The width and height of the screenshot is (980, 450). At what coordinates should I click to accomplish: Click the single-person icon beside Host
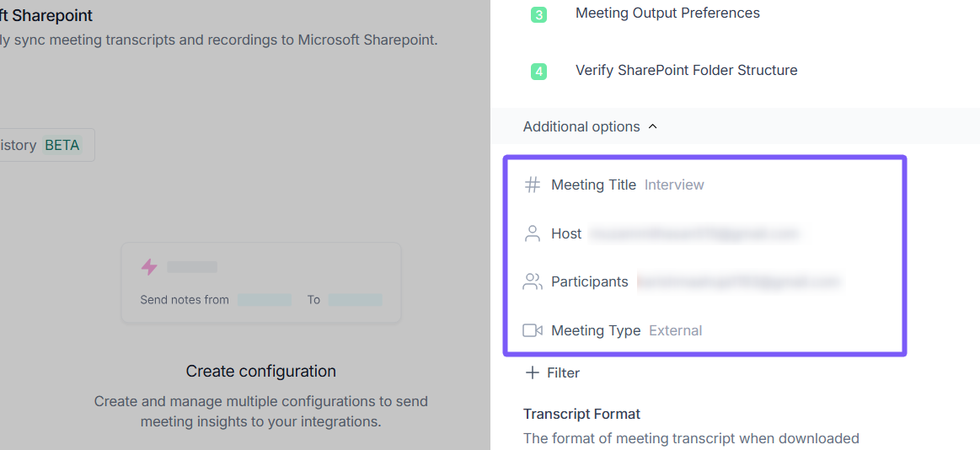[x=533, y=234]
